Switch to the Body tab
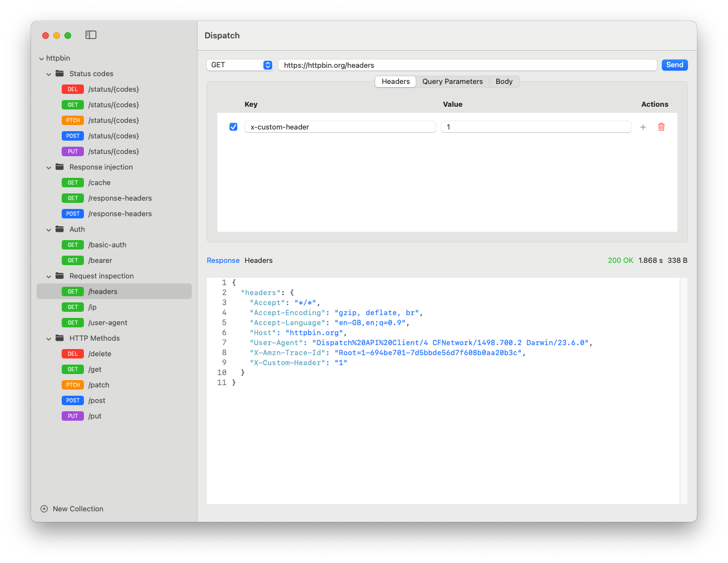This screenshot has height=563, width=728. pos(504,81)
